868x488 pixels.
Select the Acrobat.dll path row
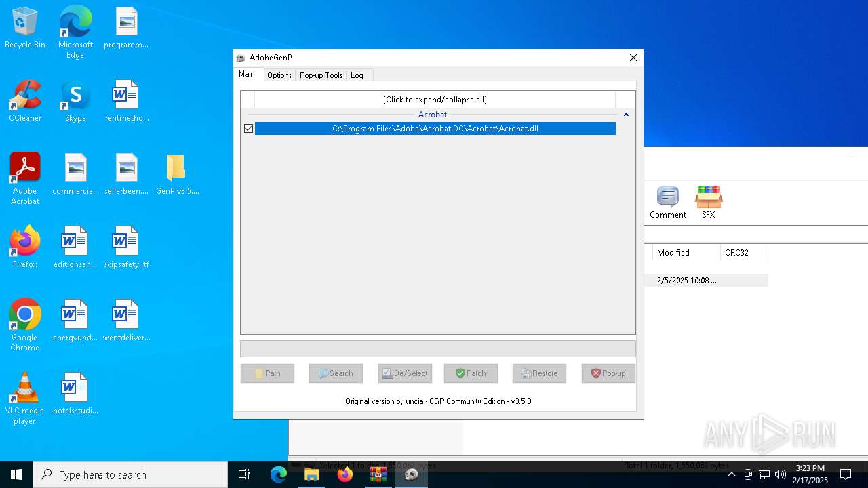tap(435, 129)
